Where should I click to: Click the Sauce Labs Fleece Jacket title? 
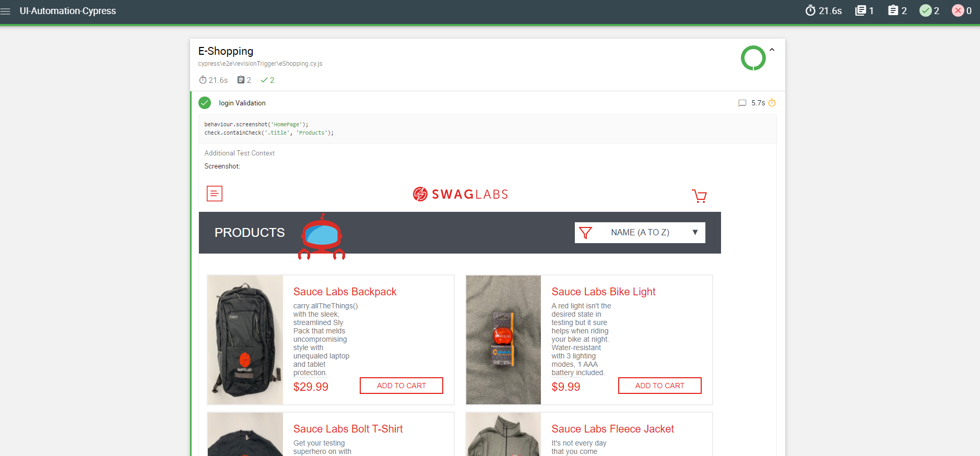pos(613,429)
